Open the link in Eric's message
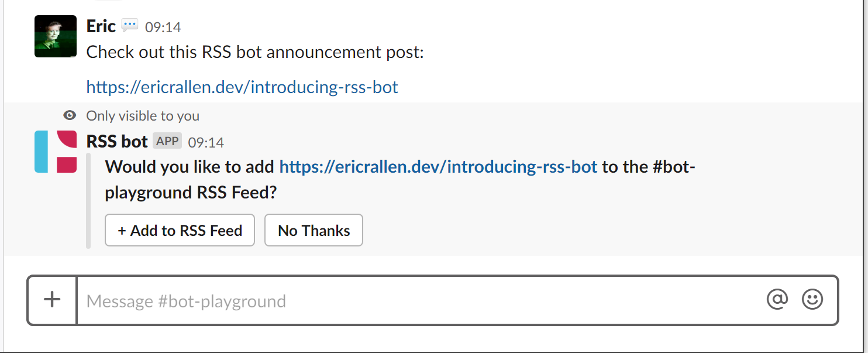This screenshot has height=353, width=868. pyautogui.click(x=242, y=87)
